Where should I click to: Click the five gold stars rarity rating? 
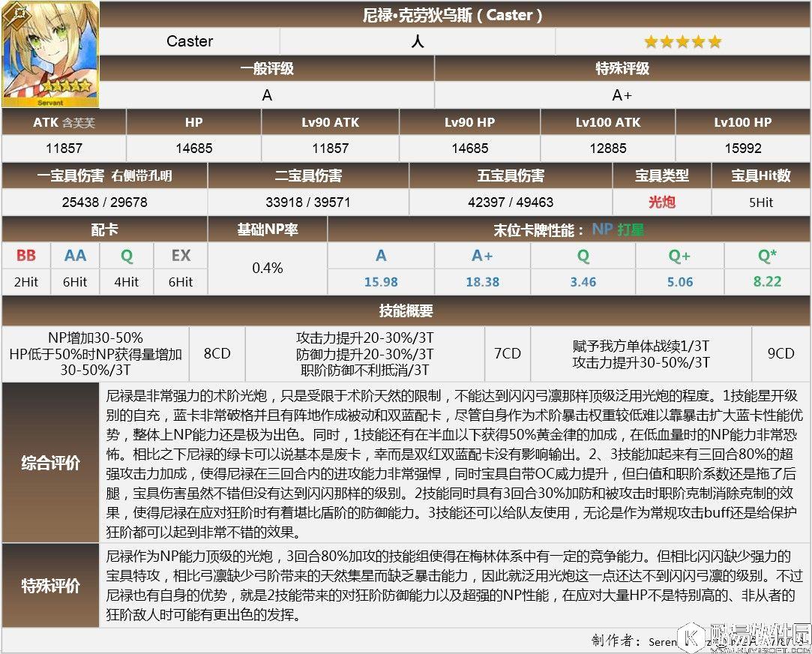(x=682, y=41)
